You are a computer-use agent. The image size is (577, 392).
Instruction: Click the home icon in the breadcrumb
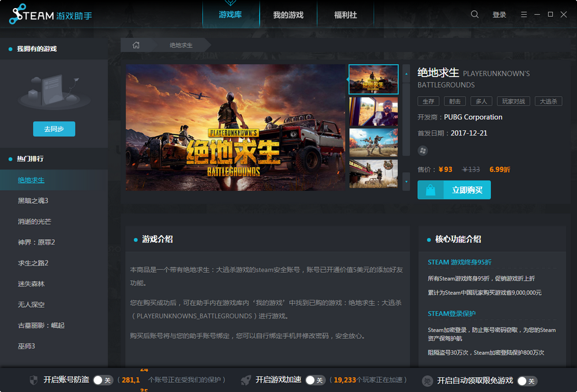(x=136, y=44)
